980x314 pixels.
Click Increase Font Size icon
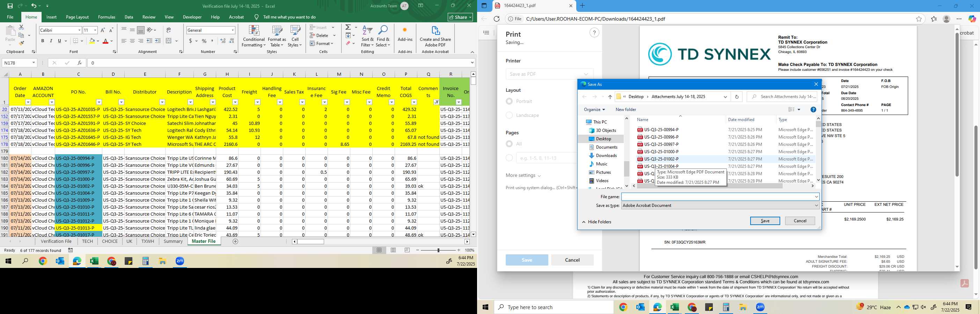click(x=103, y=30)
